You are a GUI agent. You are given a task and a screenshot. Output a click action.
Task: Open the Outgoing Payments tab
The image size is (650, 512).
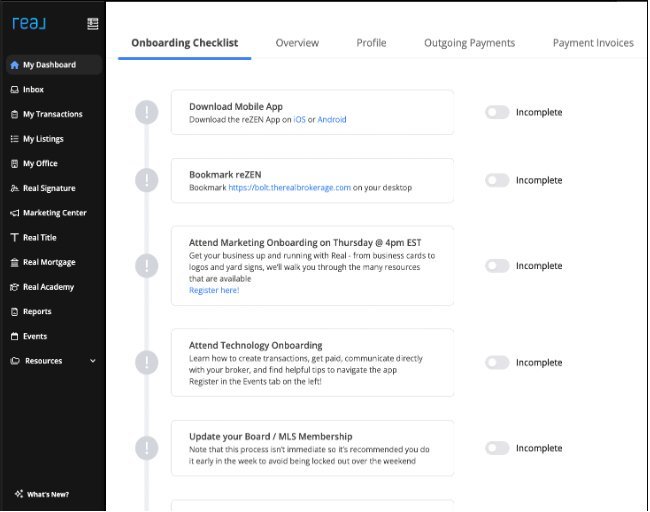[469, 43]
